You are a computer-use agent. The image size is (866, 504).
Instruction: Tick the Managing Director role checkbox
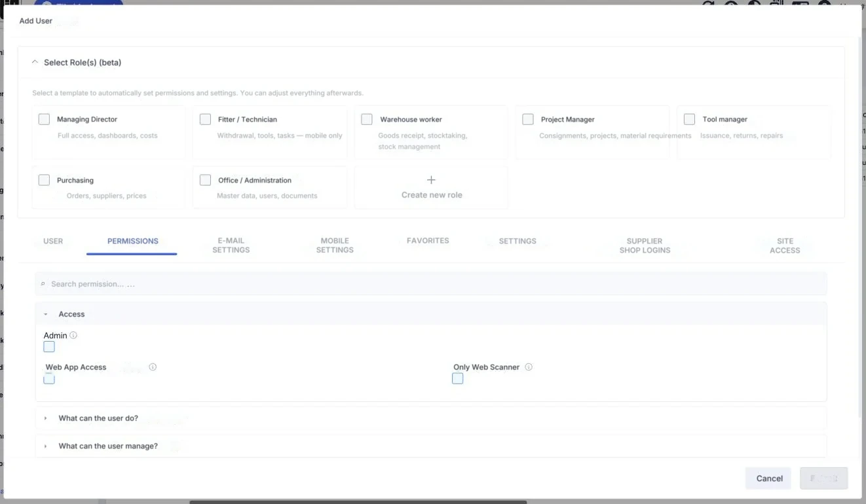click(x=44, y=119)
